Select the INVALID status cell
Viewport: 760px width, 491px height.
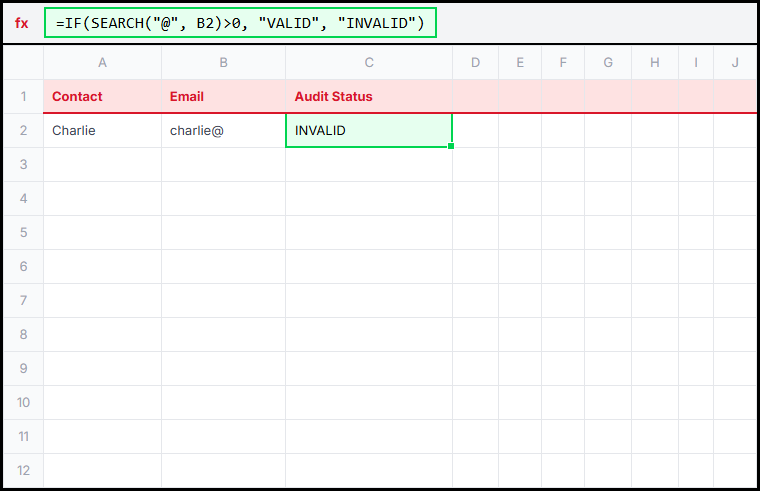(x=368, y=130)
